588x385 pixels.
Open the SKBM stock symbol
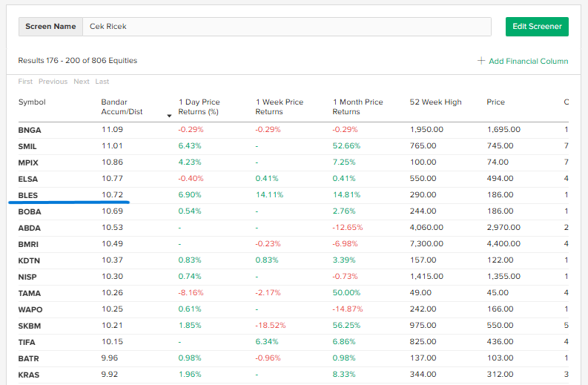tap(30, 326)
